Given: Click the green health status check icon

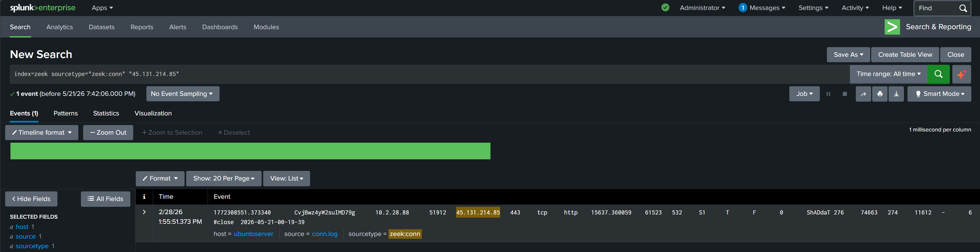Looking at the screenshot, I should pyautogui.click(x=665, y=8).
